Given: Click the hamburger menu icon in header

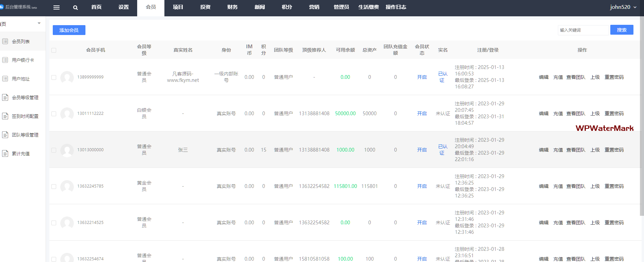Looking at the screenshot, I should [x=57, y=7].
